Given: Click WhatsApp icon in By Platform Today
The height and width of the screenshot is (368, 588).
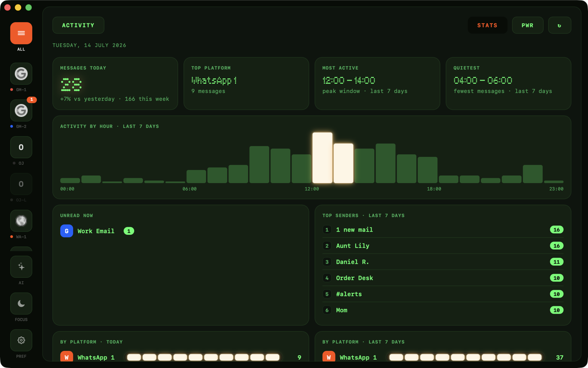Looking at the screenshot, I should [x=67, y=356].
